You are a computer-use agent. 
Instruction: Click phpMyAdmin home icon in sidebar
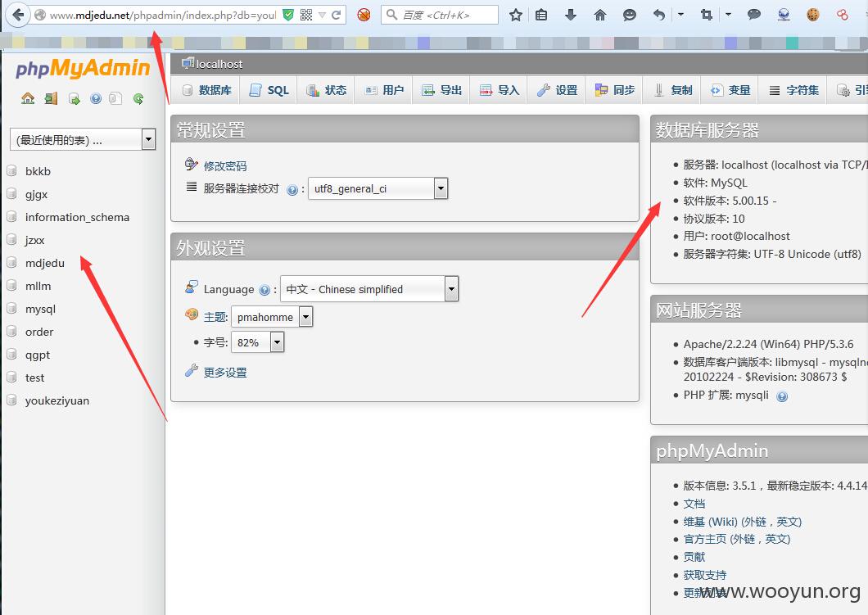(28, 98)
